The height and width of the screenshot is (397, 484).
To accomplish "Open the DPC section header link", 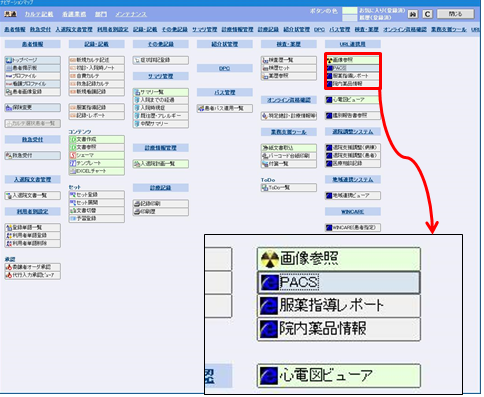I will [225, 68].
